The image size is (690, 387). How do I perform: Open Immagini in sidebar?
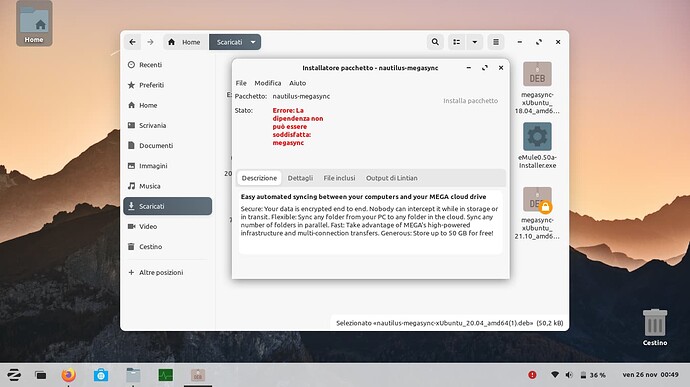coord(168,166)
